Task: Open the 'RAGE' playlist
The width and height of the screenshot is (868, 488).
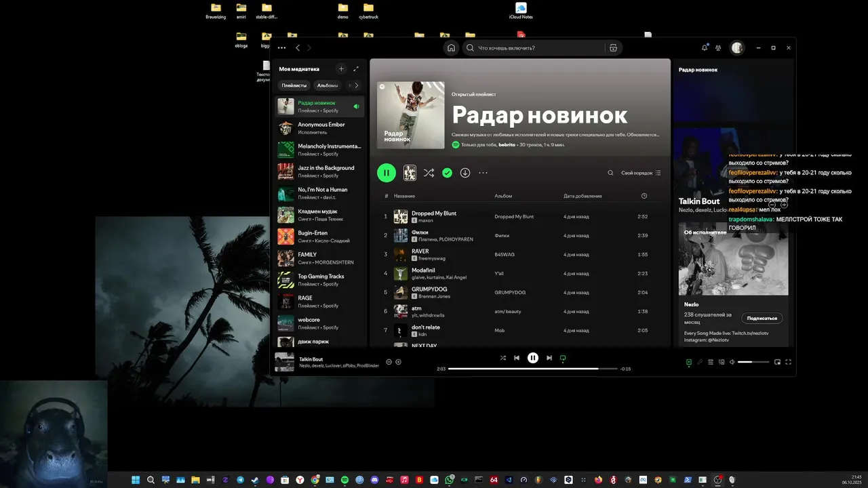Action: 319,302
